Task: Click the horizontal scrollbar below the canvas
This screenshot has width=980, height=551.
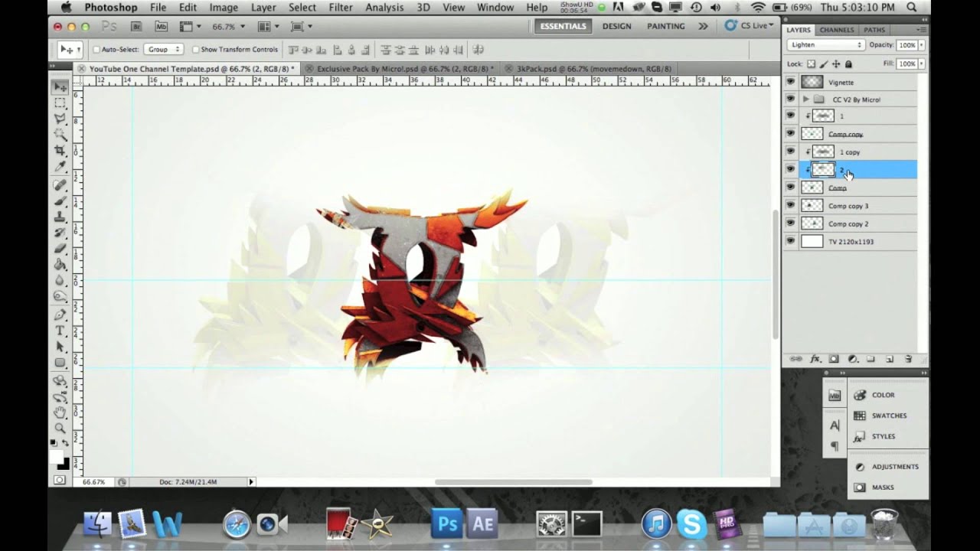Action: [x=513, y=482]
